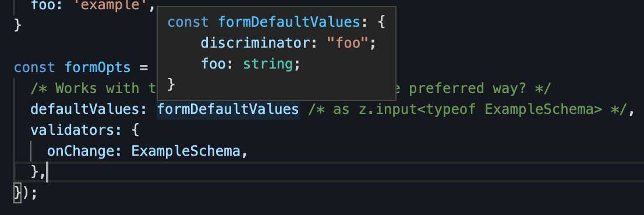644x215 pixels.
Task: Click discriminator property in tooltip
Action: click(x=255, y=43)
